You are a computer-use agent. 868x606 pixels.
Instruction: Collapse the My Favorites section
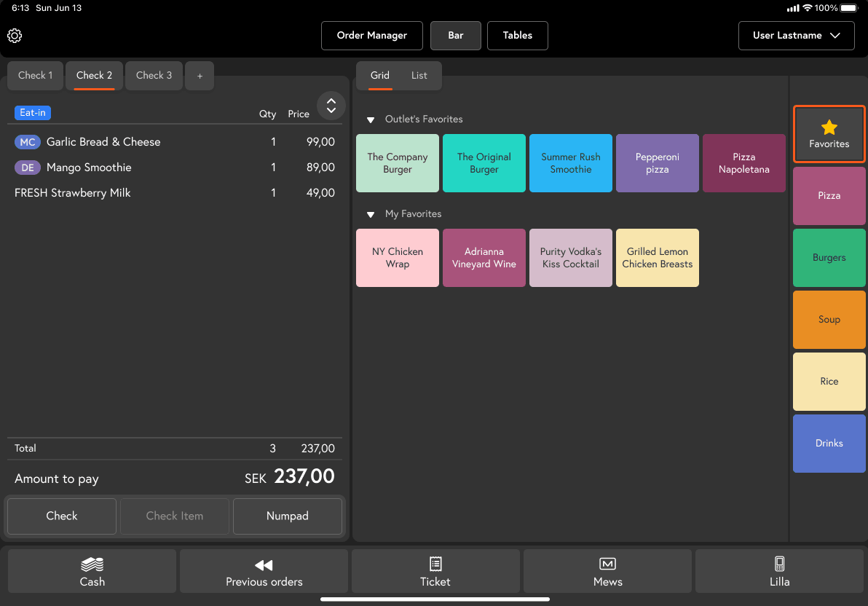tap(371, 214)
